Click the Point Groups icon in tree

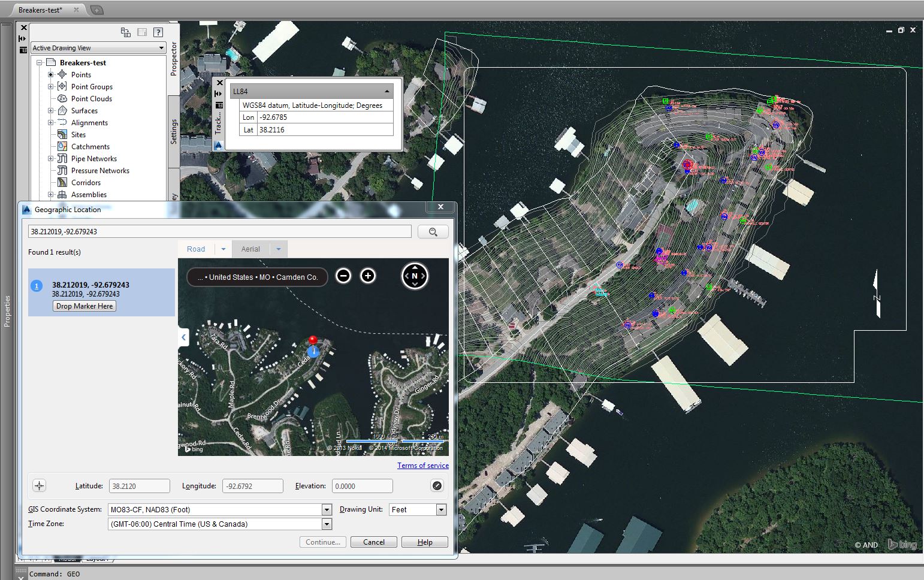click(x=62, y=86)
